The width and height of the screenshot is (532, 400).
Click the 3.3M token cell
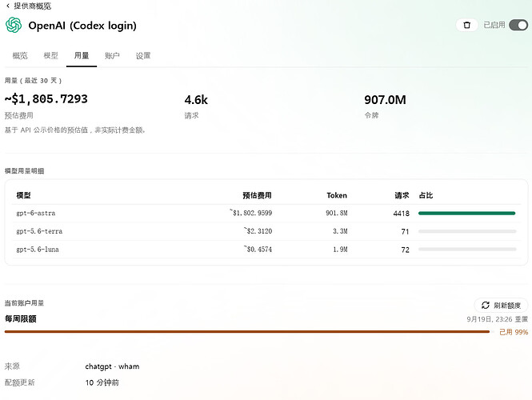pos(340,231)
